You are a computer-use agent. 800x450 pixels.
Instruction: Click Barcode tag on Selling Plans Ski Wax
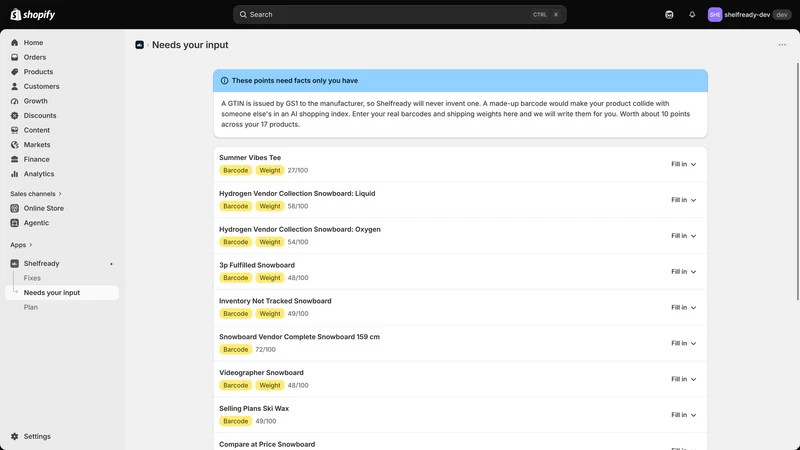[x=235, y=421]
